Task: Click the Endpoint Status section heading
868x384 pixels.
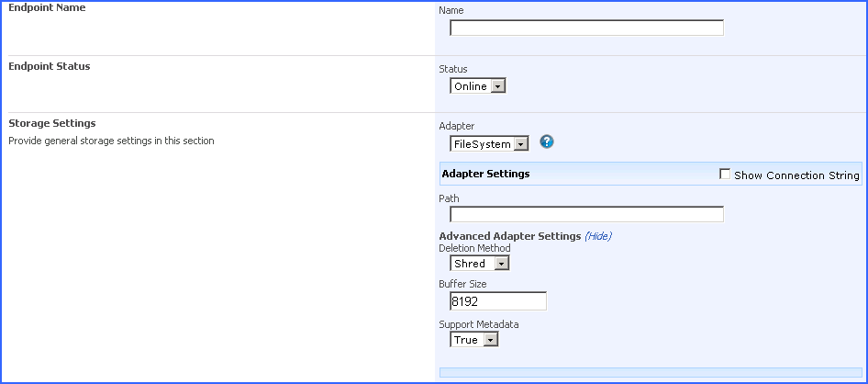Action: (50, 66)
